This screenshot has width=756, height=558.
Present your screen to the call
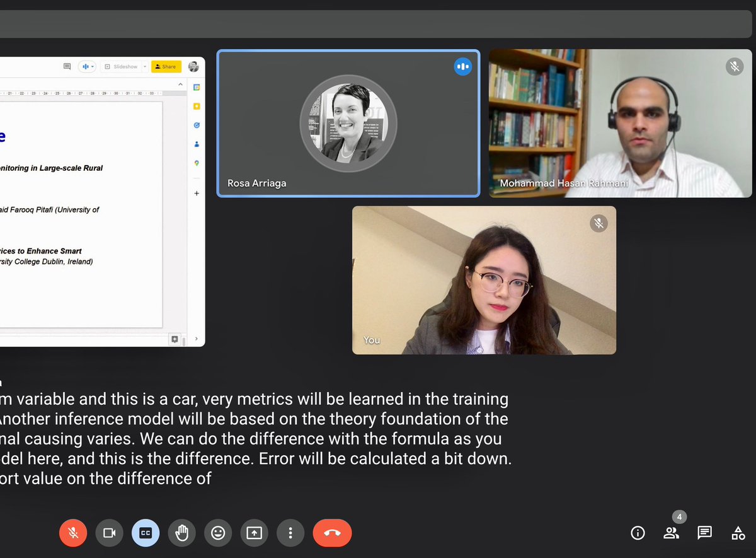(x=254, y=533)
